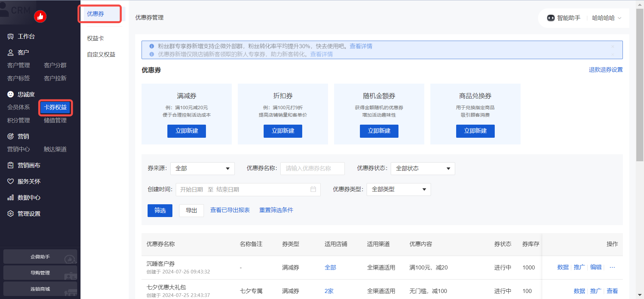Screen dimensions: 644x299
Task: Click the 营销画布 canvas icon
Action: (x=11, y=165)
